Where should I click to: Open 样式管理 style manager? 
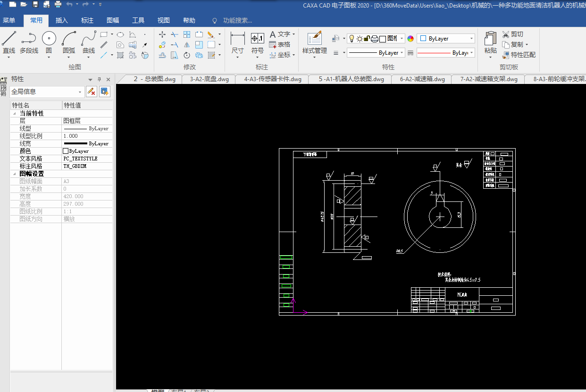pos(314,39)
